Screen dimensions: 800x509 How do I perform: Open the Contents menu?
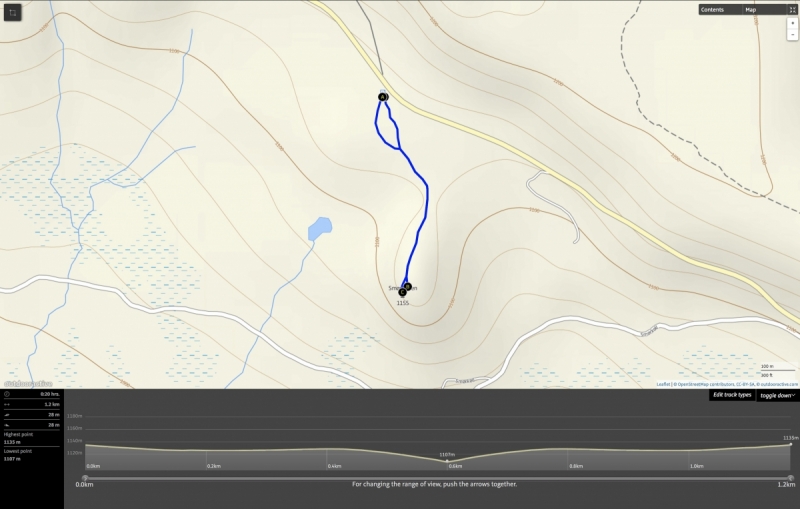coord(713,10)
